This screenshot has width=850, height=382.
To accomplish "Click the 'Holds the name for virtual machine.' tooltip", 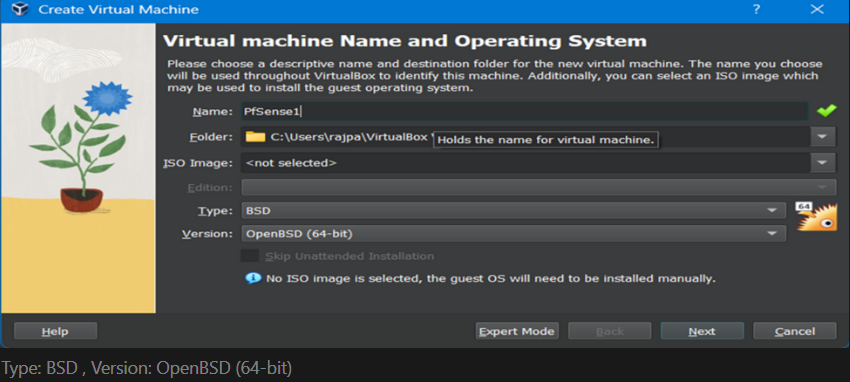I will click(546, 140).
